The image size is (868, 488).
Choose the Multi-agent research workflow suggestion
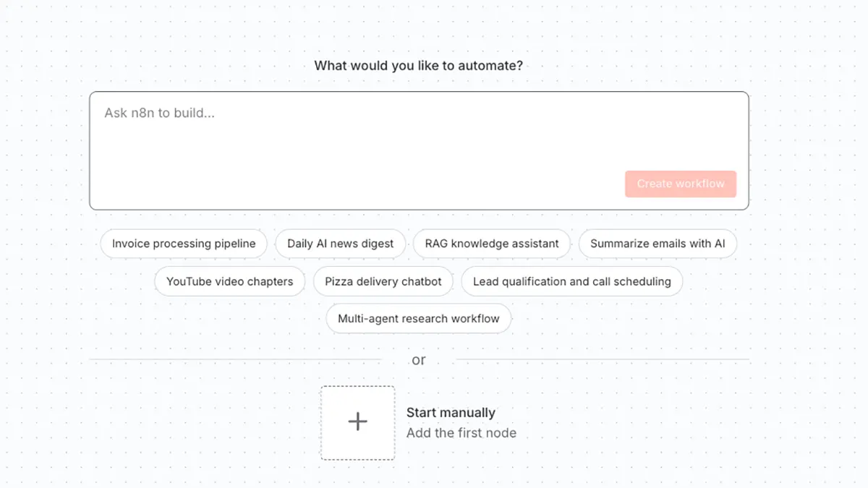pos(418,319)
